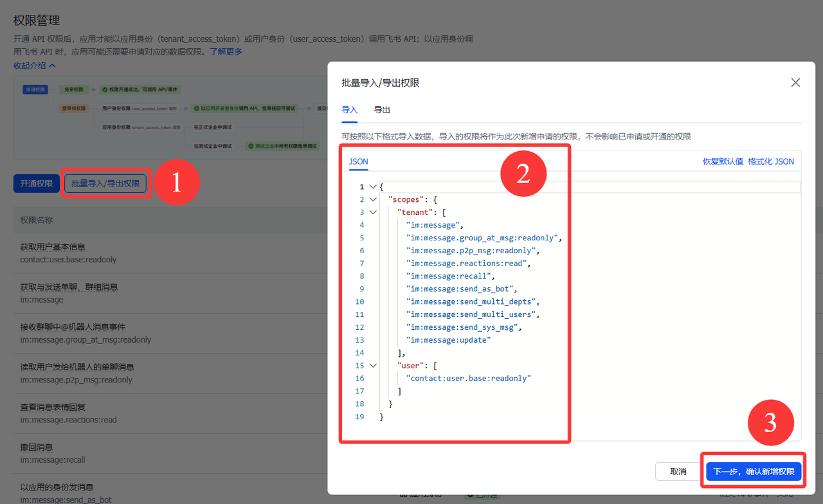The image size is (823, 504).
Task: Switch to the 导出 tab
Action: tap(382, 110)
